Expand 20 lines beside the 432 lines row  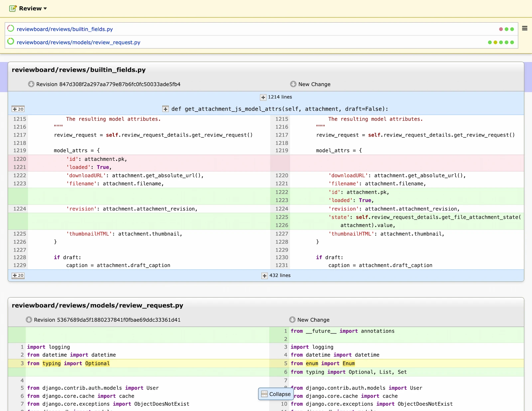click(x=18, y=275)
